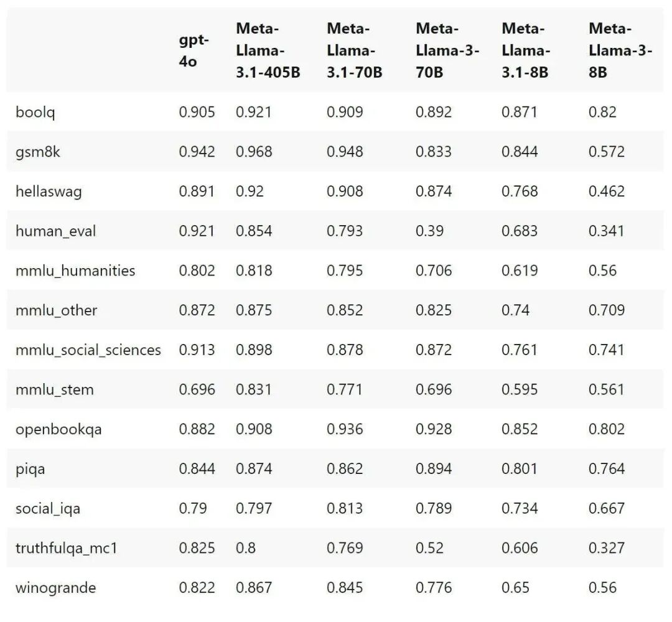
Task: Click the mmlu_humanities row label
Action: [75, 271]
